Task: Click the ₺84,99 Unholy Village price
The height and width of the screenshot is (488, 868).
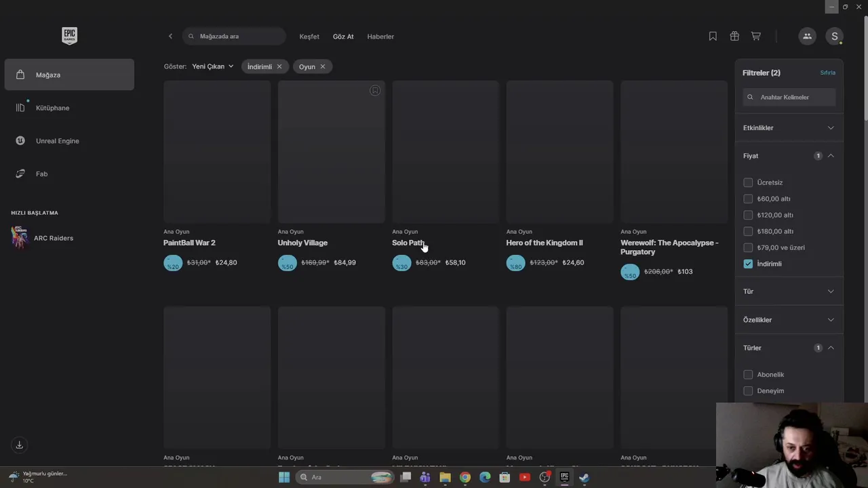Action: (344, 262)
